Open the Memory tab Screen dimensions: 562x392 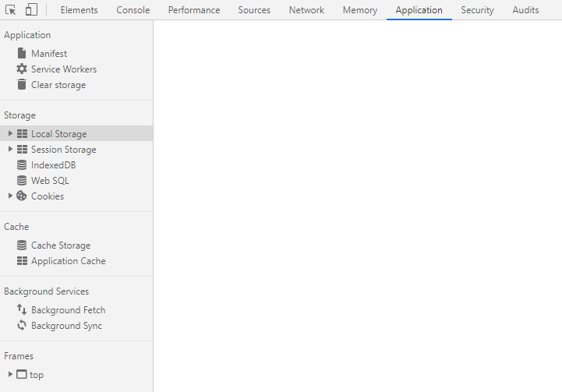point(360,10)
